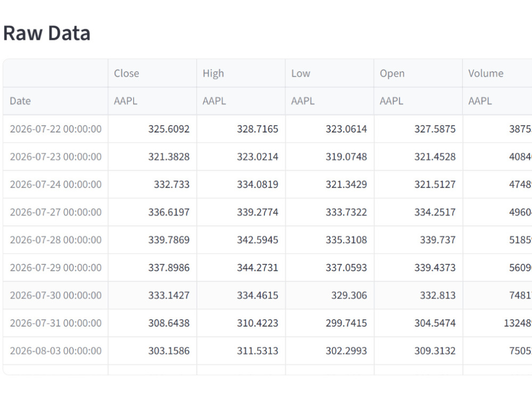Select date cell 2026-07-23 00:00:00
The height and width of the screenshot is (399, 532).
click(x=55, y=157)
